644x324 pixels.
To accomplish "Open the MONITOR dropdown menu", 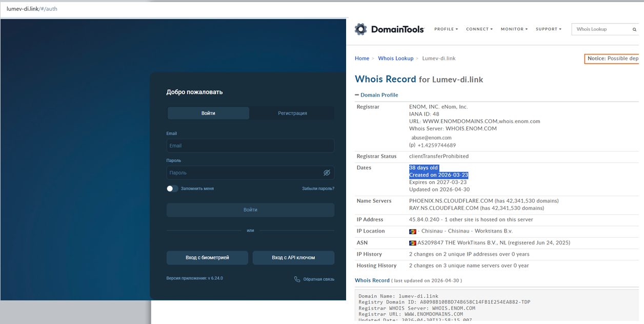I will pos(514,29).
